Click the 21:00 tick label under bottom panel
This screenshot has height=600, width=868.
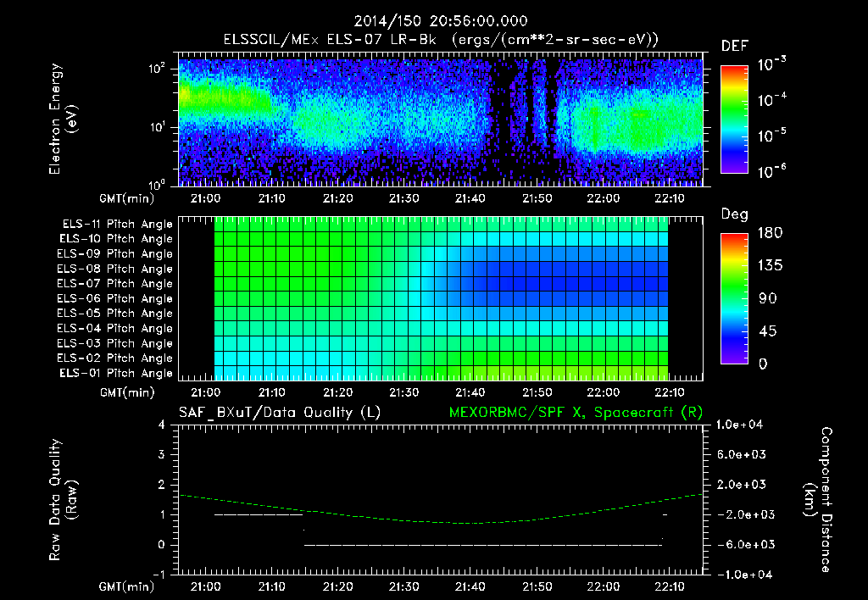pos(205,586)
